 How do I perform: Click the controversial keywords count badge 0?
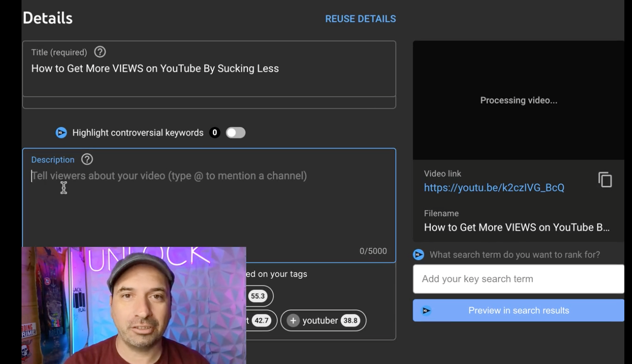[x=215, y=133]
